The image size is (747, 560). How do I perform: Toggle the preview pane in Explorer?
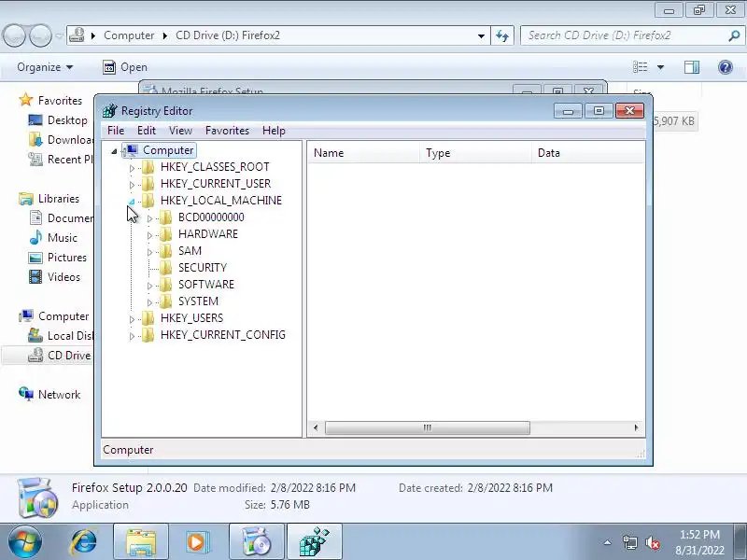point(692,67)
